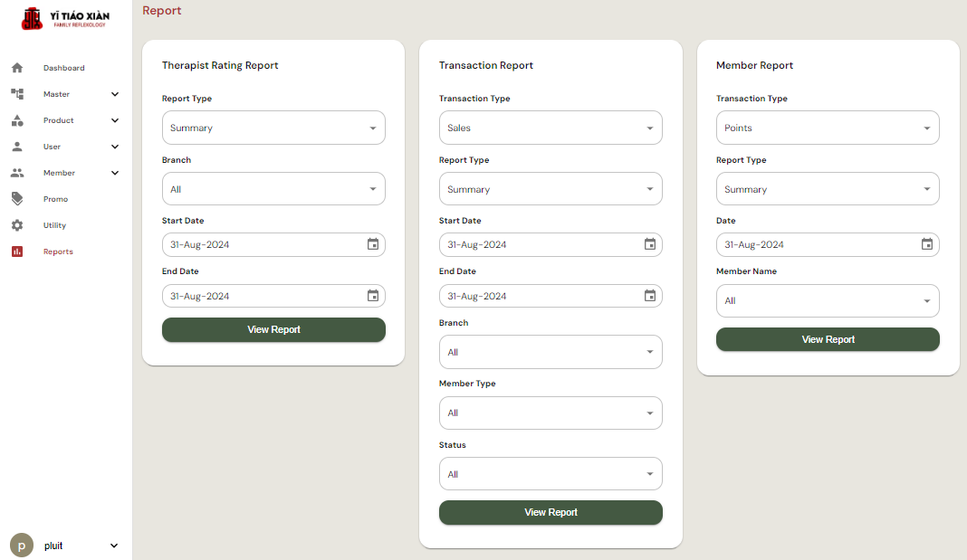Click the Reports chart icon in sidebar
The height and width of the screenshot is (560, 967).
(17, 252)
